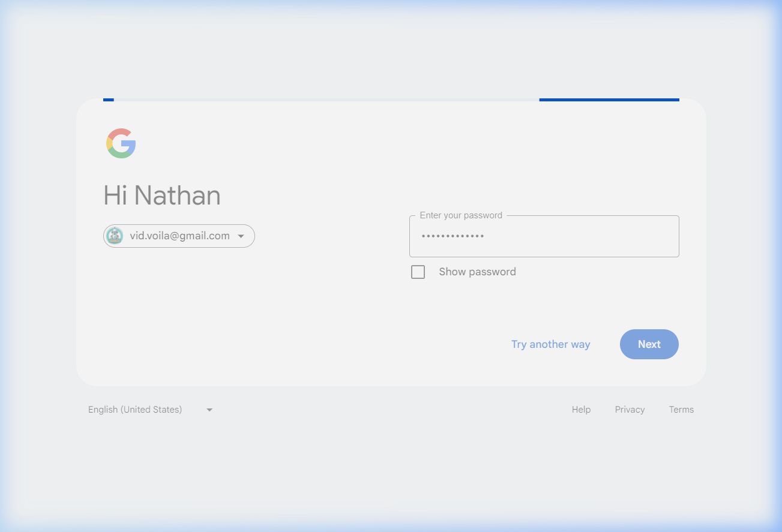Select the vid.voila@gmail.com account chip text

[179, 236]
